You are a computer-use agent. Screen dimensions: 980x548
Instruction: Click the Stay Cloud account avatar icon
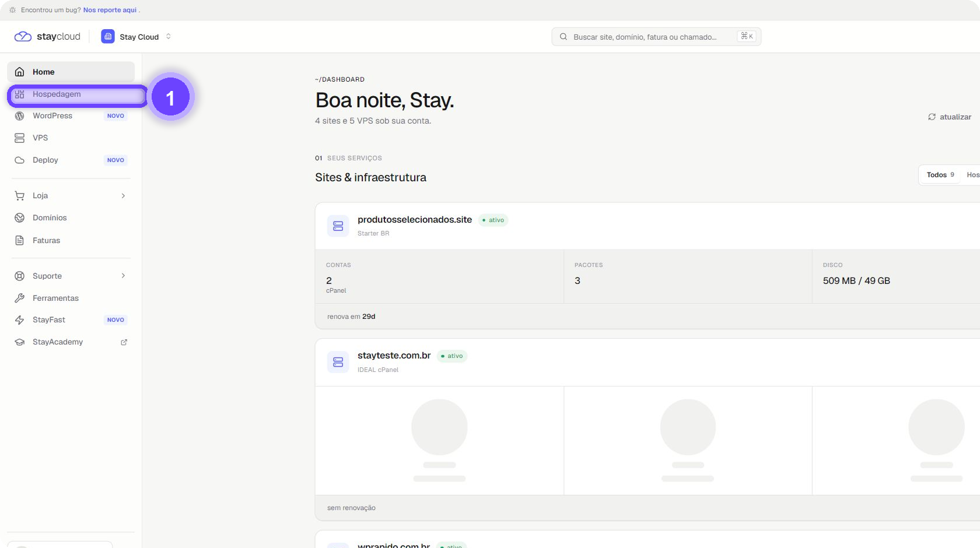pyautogui.click(x=108, y=36)
